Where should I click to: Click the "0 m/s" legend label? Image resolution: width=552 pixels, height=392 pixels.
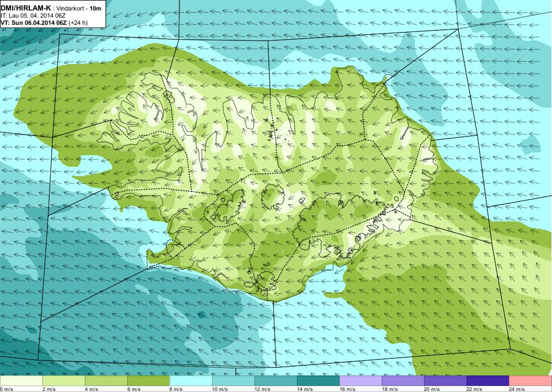(x=6, y=389)
